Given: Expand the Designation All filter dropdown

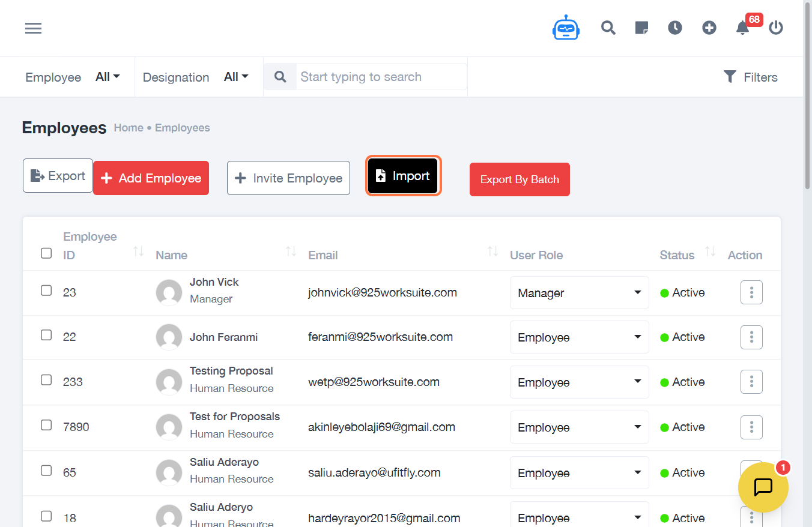Looking at the screenshot, I should coord(236,77).
